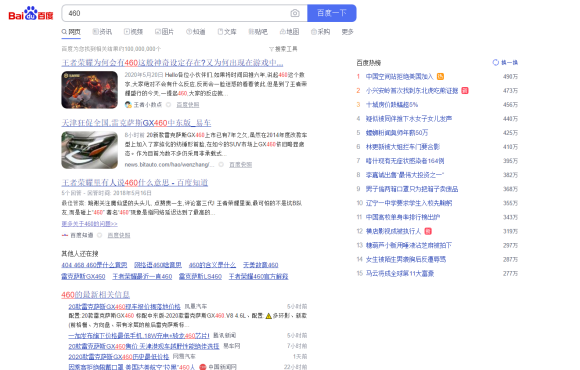Open the 王者荣耀为何会有460 result title
This screenshot has width=580, height=370.
[x=172, y=63]
